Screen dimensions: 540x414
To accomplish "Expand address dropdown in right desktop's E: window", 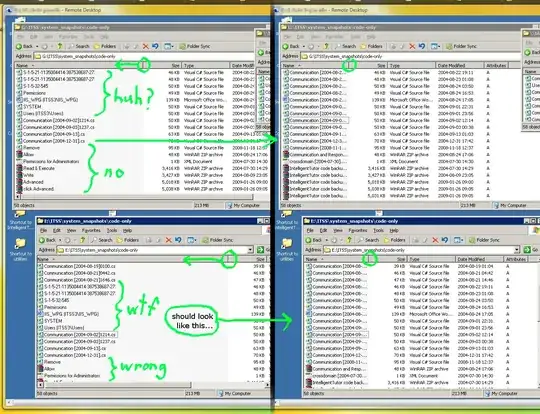I will point(517,250).
